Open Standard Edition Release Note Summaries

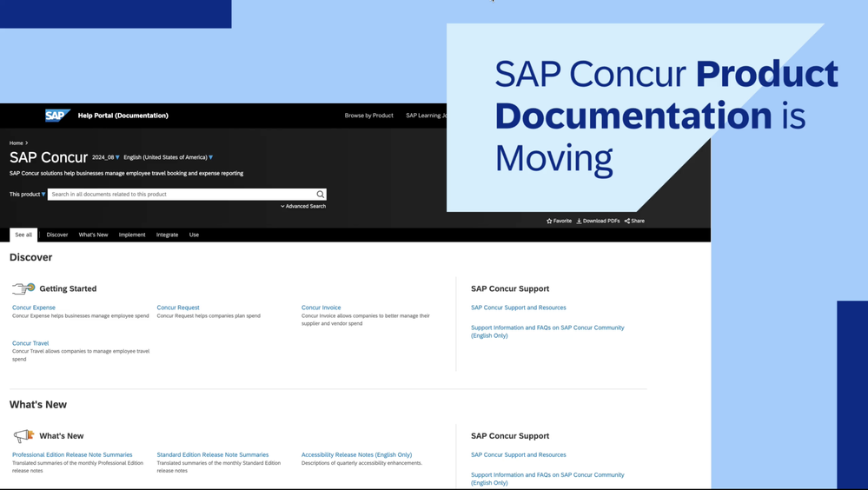click(x=213, y=454)
